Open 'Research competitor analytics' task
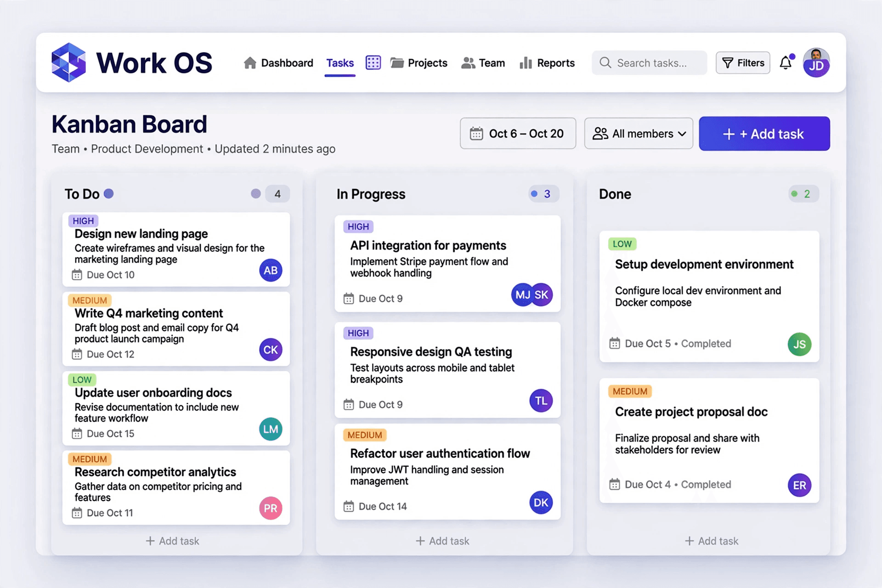This screenshot has height=588, width=882. [x=176, y=488]
